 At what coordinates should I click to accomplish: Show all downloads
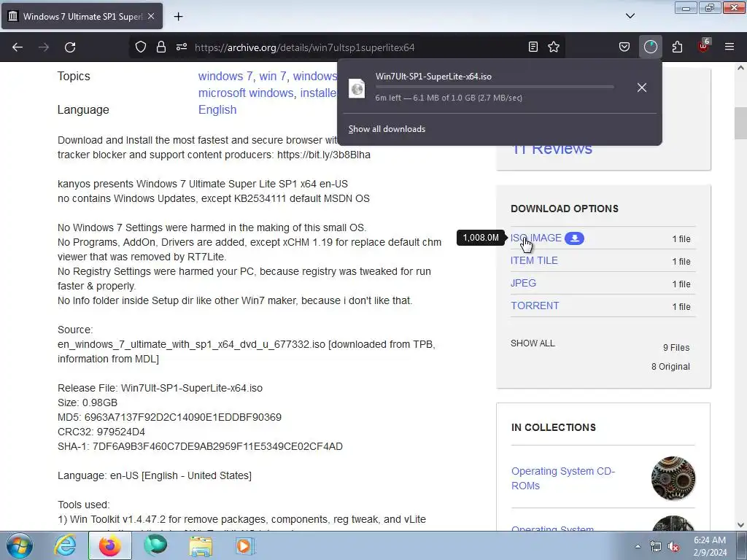(387, 129)
